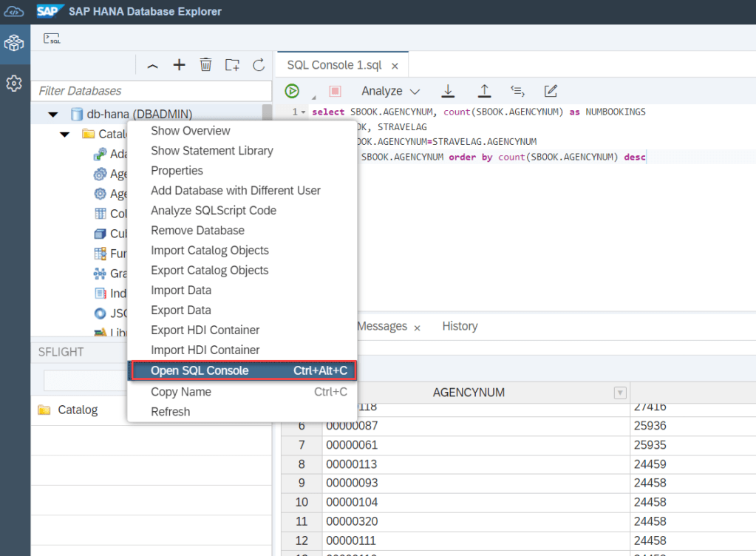756x556 pixels.
Task: Click the add folder icon in database toolbar
Action: tap(232, 65)
